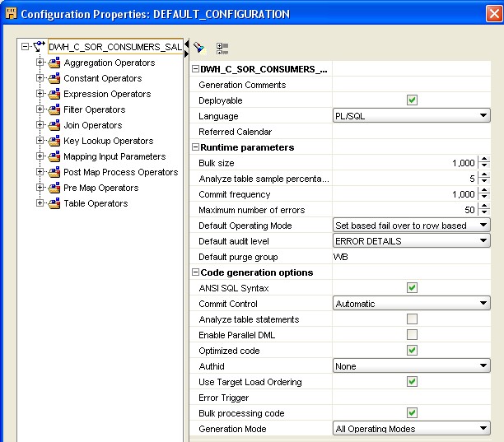
Task: Increase the Bulk size spinner value
Action: [484, 161]
